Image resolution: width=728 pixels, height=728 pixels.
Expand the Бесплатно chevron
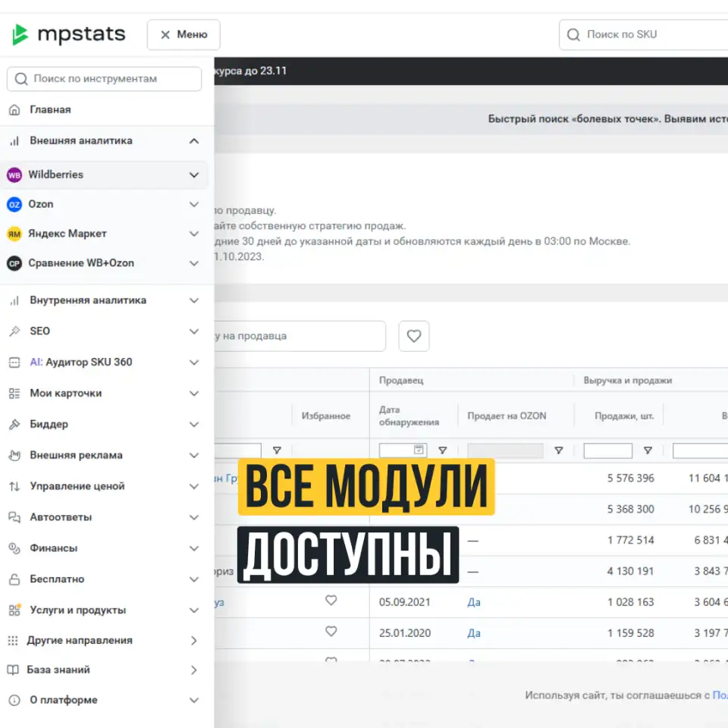pyautogui.click(x=194, y=579)
